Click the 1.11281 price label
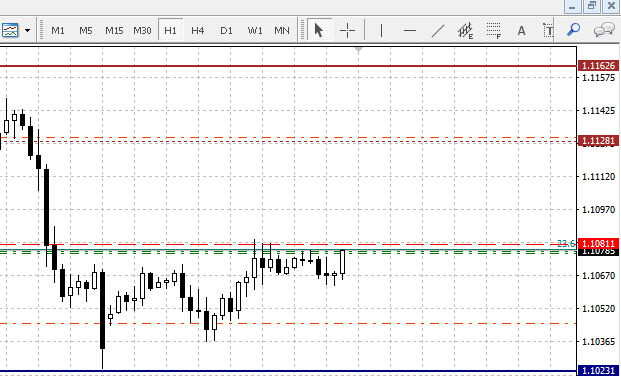Screen dimensions: 621x376 pyautogui.click(x=598, y=141)
